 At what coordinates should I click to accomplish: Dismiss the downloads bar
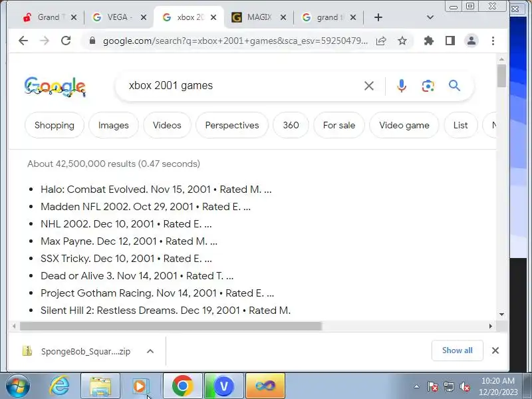495,350
